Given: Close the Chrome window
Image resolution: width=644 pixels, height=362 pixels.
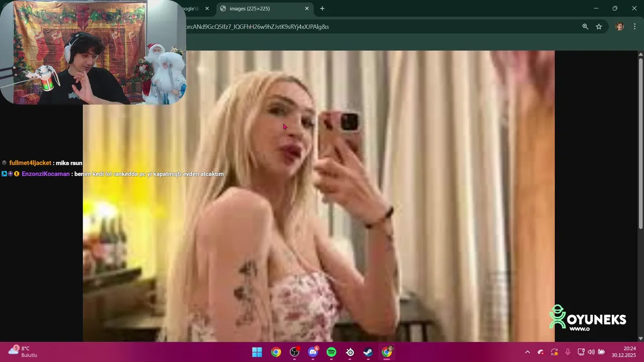Looking at the screenshot, I should click(x=634, y=8).
